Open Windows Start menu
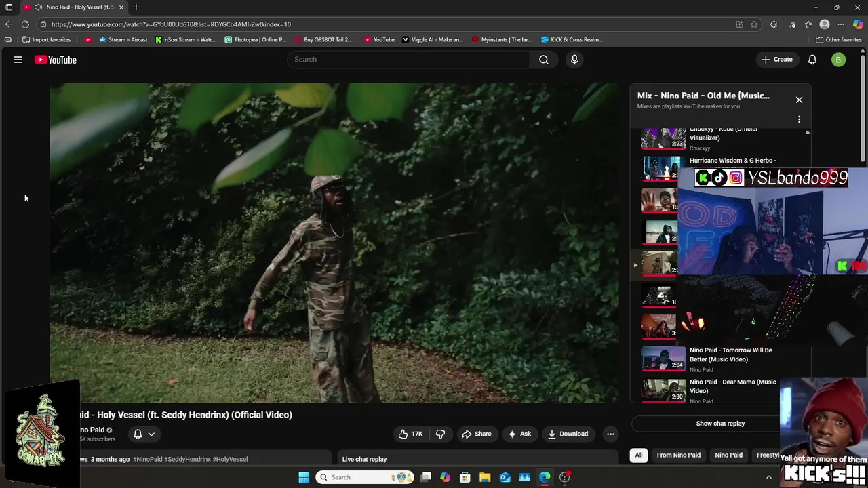The width and height of the screenshot is (868, 488). (x=304, y=477)
